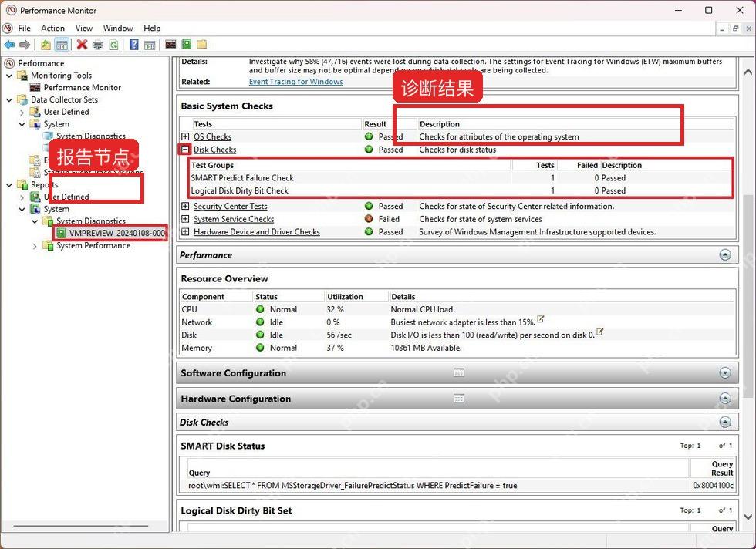Open the Window menu
Screen dimensions: 756x549
click(118, 29)
